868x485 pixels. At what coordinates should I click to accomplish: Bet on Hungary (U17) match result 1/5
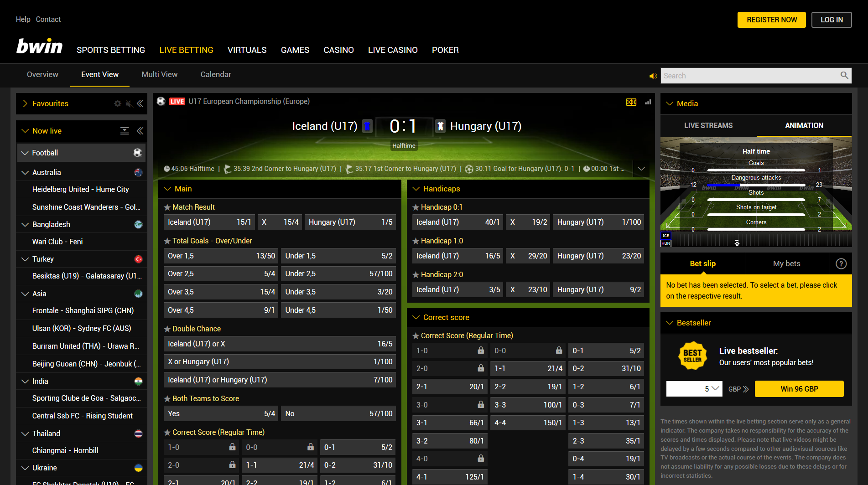(350, 222)
